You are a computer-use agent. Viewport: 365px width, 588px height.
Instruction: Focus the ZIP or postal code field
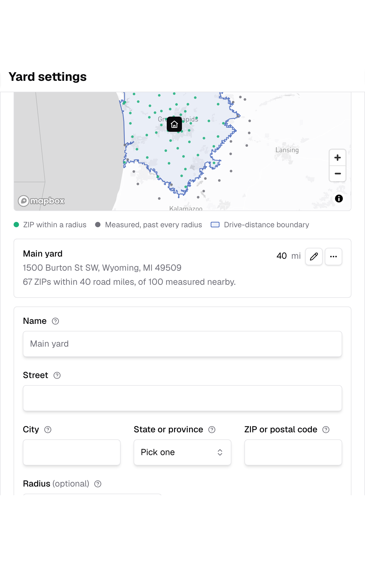click(293, 452)
